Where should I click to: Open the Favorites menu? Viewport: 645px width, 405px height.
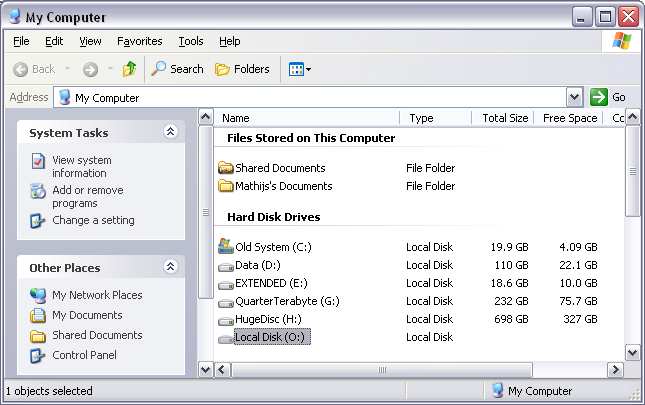(x=139, y=41)
